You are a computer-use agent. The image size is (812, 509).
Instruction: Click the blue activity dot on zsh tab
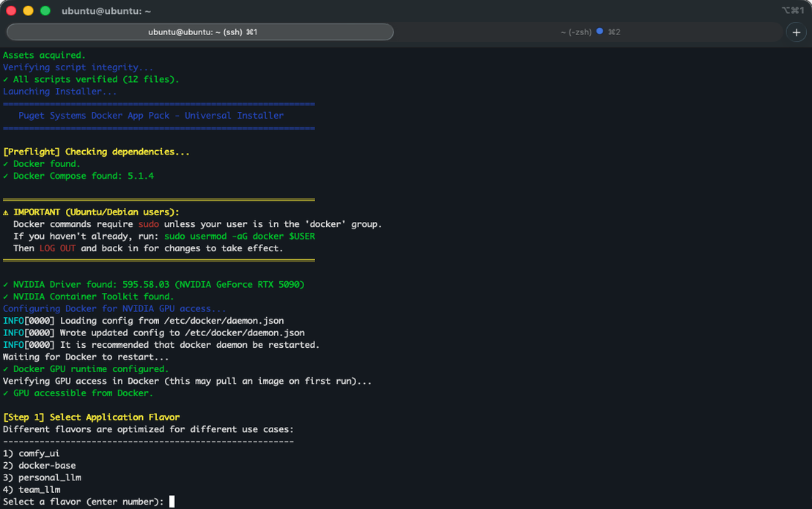point(599,31)
